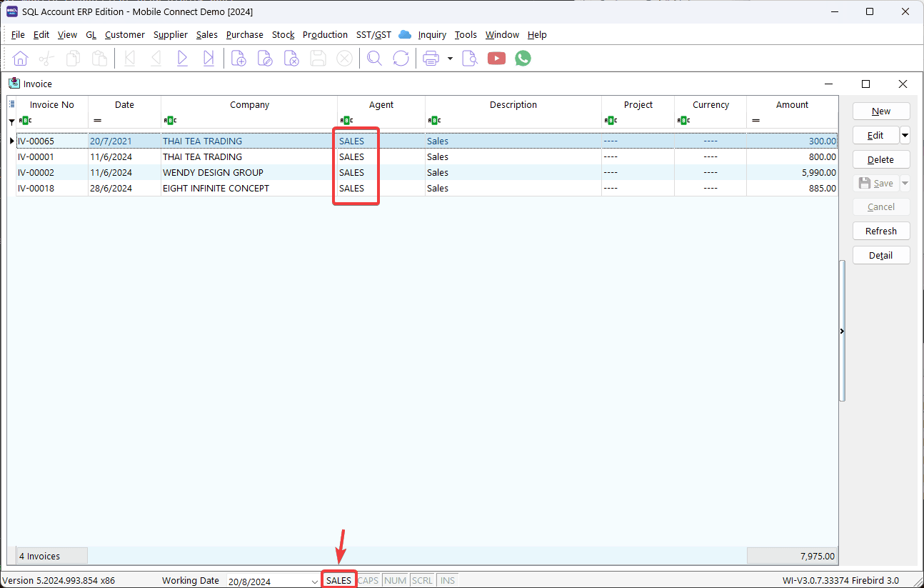This screenshot has height=588, width=924.
Task: Click the edit document toolbar icon
Action: coord(265,59)
